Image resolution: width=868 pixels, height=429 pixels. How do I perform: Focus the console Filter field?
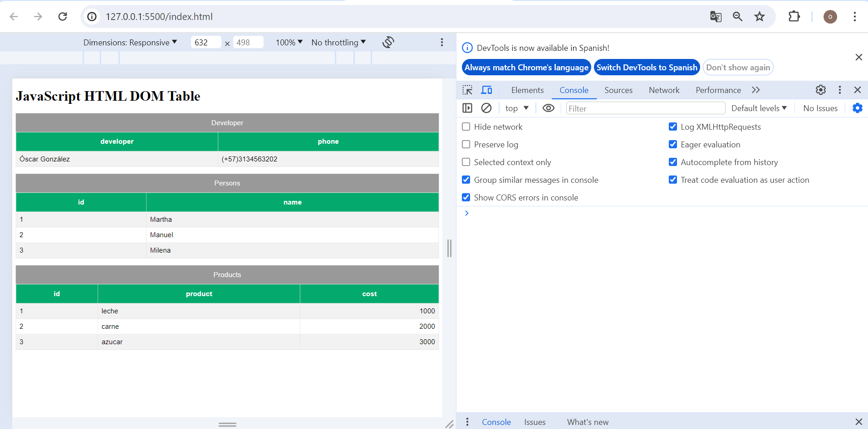[646, 108]
